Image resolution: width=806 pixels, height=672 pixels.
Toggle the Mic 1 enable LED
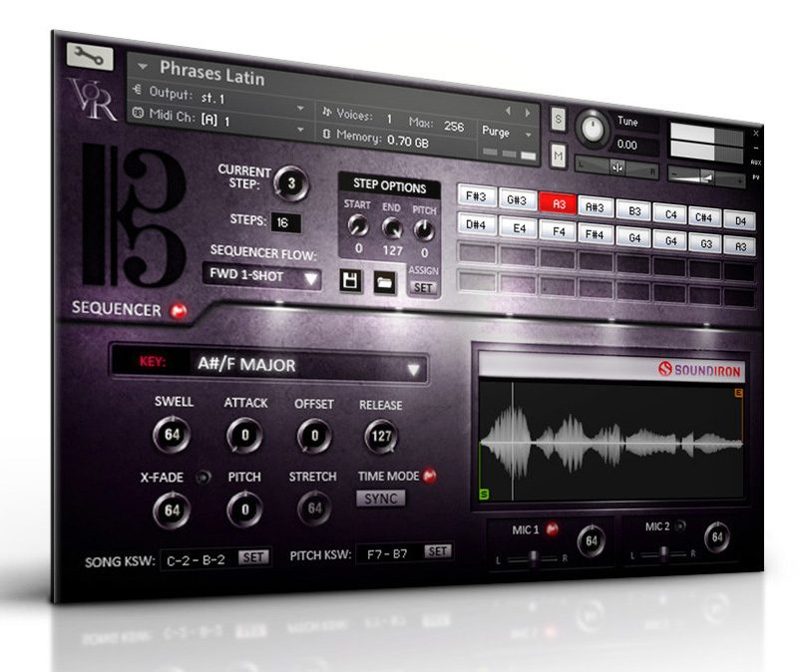[552, 528]
